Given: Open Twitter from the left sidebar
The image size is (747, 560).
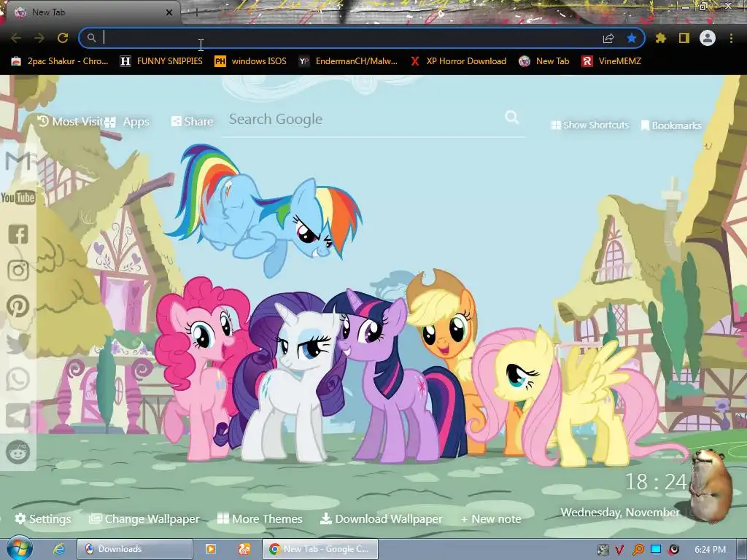Looking at the screenshot, I should pyautogui.click(x=18, y=343).
